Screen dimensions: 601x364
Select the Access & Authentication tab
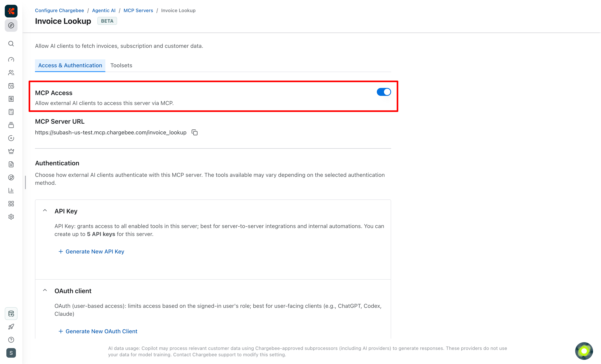tap(70, 65)
